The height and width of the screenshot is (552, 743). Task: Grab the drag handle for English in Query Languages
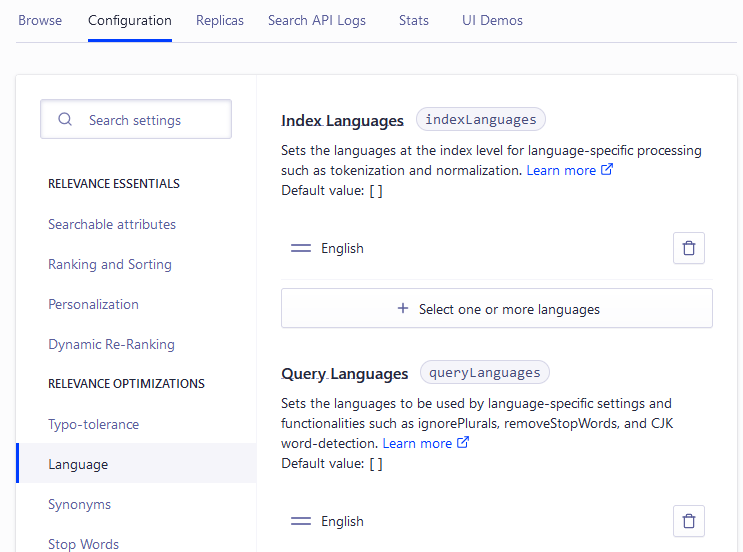[301, 521]
